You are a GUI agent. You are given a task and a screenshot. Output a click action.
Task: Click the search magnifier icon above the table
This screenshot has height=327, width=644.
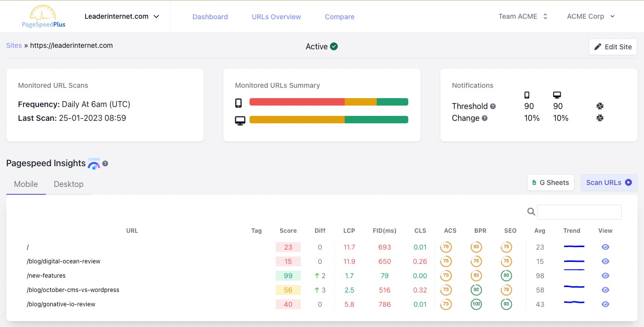click(531, 212)
